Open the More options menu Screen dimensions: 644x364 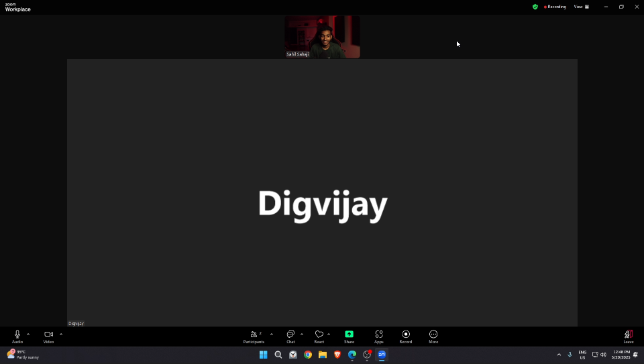[x=433, y=336]
